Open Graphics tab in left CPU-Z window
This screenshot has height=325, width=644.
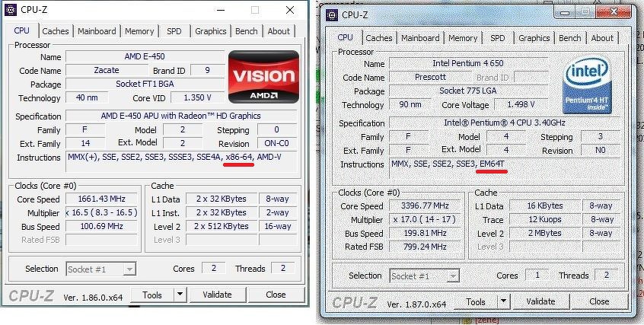[211, 31]
